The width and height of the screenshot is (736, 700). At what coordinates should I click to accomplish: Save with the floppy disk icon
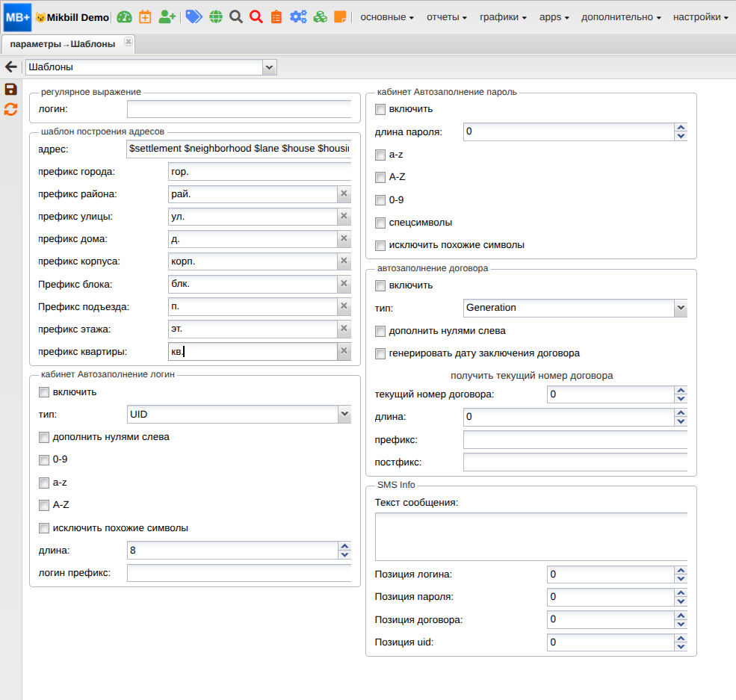point(10,89)
